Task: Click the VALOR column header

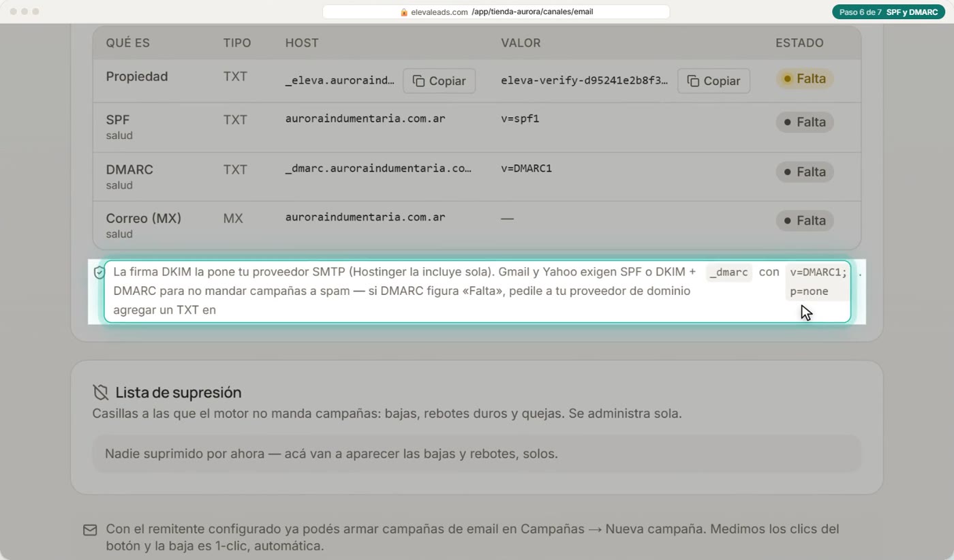Action: click(521, 43)
